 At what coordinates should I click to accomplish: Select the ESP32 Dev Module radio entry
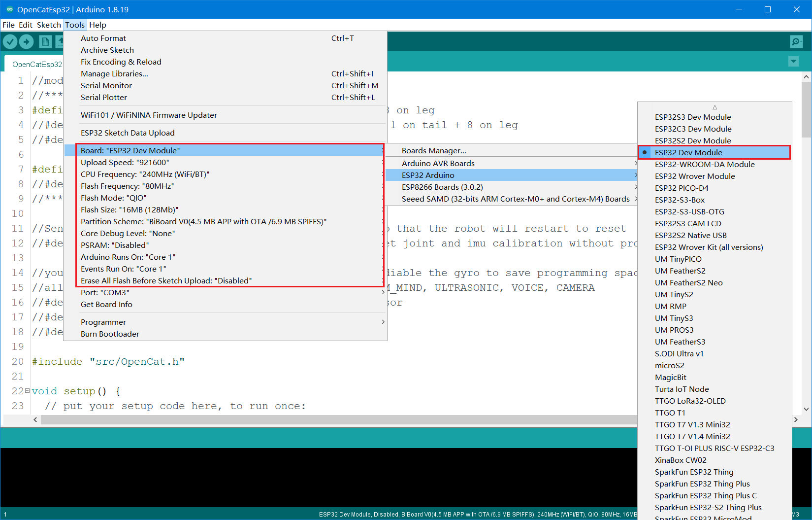(x=688, y=153)
